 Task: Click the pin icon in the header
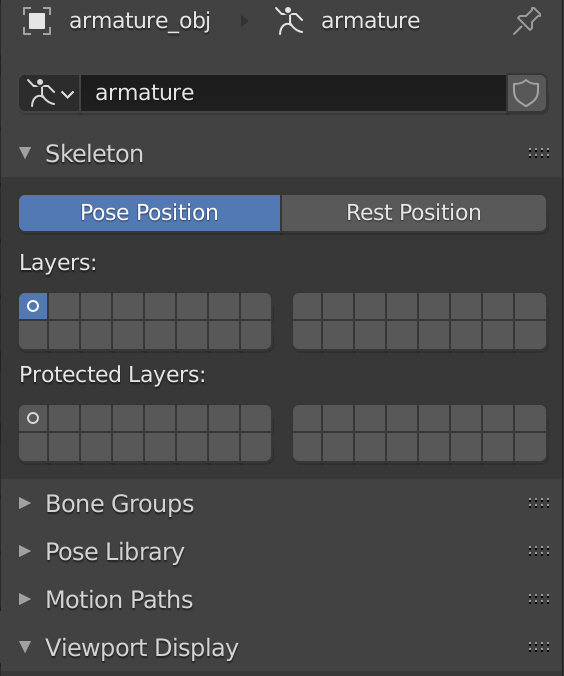526,21
